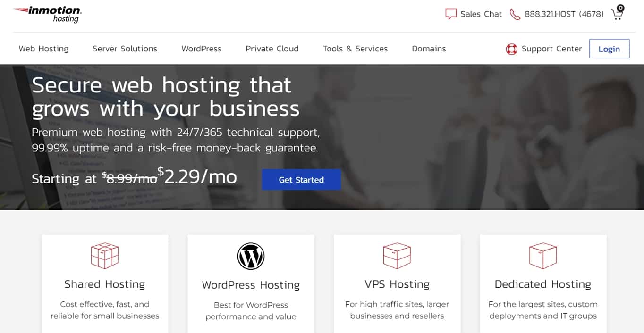Click the InMotion Hosting logo
This screenshot has height=333, width=644.
[47, 14]
